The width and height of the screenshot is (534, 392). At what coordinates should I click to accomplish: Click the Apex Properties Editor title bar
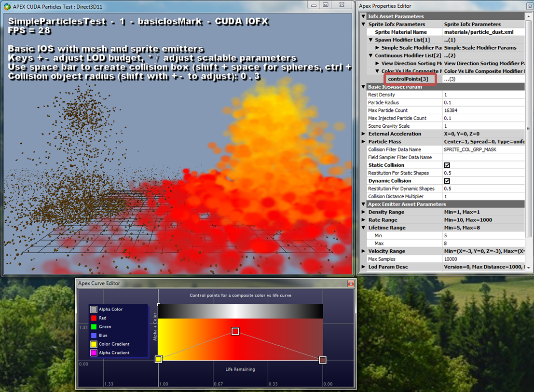pyautogui.click(x=445, y=6)
